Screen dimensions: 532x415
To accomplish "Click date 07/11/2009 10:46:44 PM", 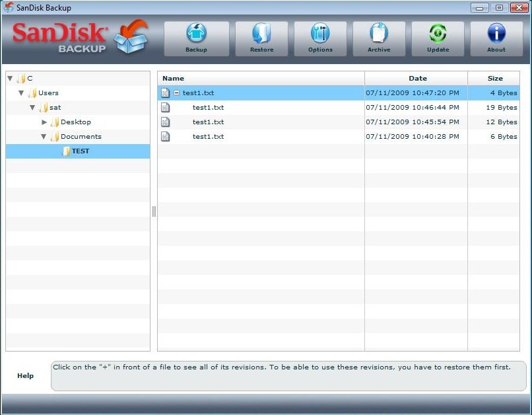I will tap(413, 107).
